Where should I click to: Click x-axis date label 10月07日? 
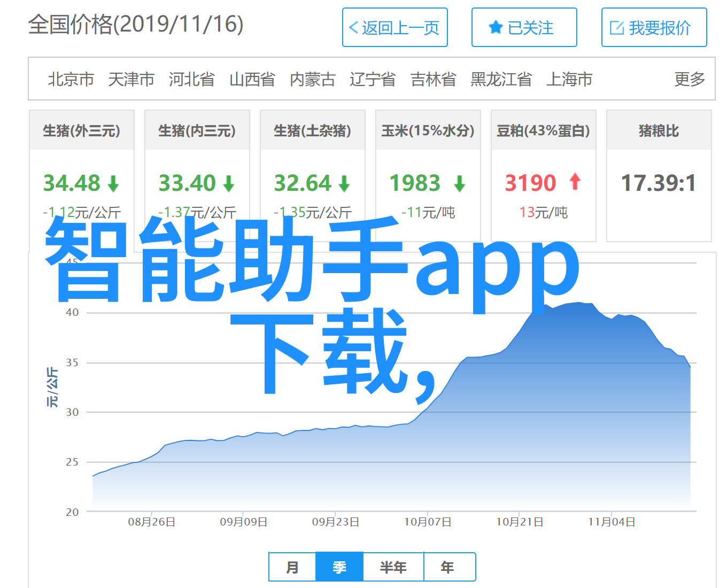(428, 522)
